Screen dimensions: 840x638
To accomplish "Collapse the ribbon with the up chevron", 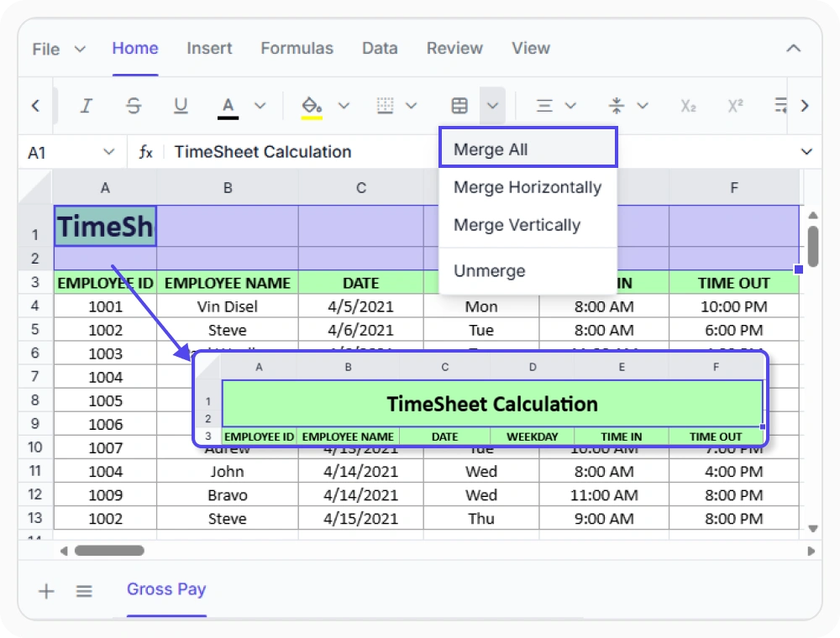I will (x=794, y=48).
